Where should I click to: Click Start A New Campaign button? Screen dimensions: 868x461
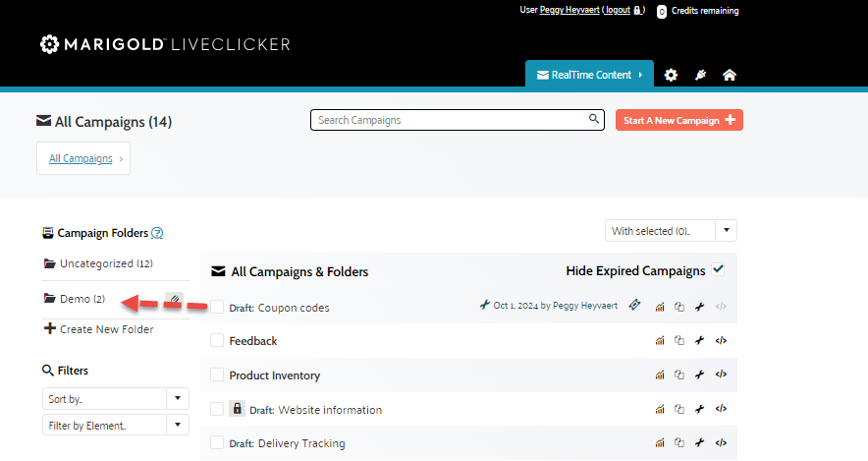[678, 120]
